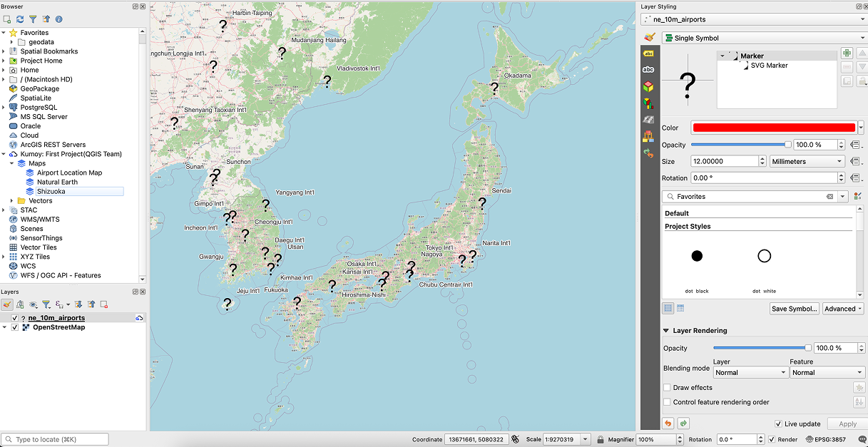
Task: Open the styling History tab icon
Action: click(648, 153)
